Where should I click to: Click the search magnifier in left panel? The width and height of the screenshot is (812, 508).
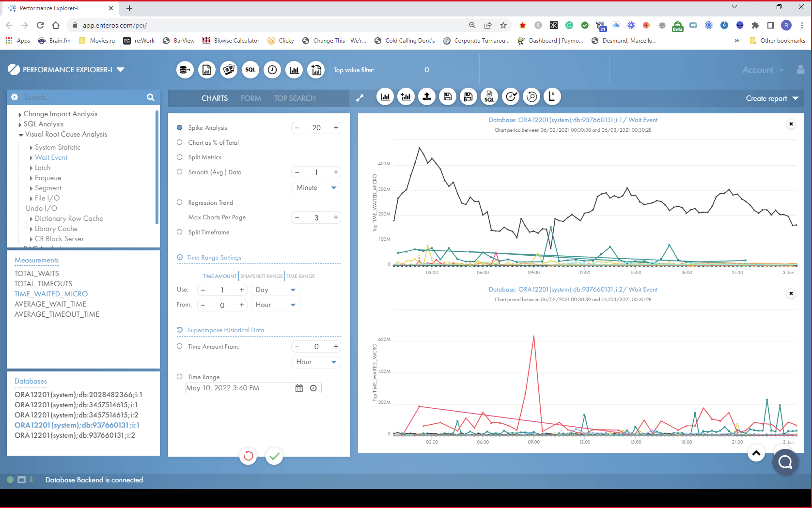click(151, 97)
